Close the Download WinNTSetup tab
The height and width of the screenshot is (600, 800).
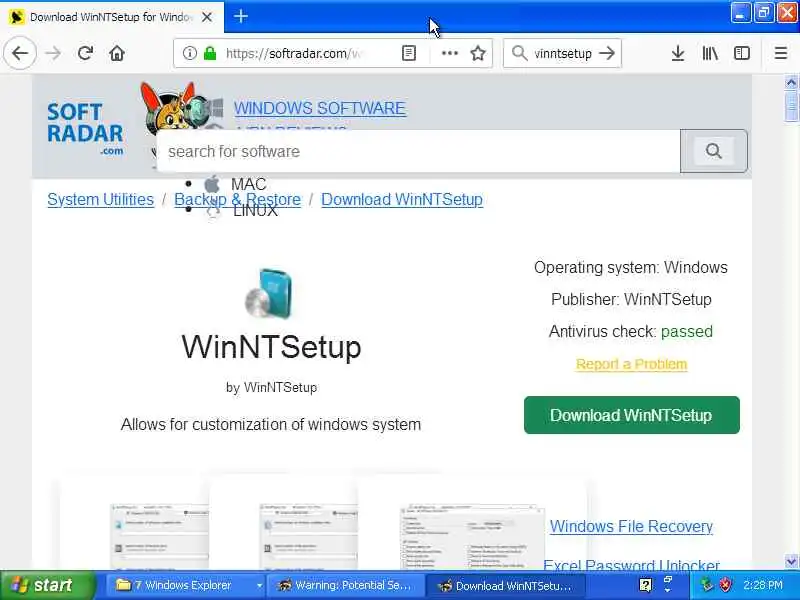pos(207,17)
